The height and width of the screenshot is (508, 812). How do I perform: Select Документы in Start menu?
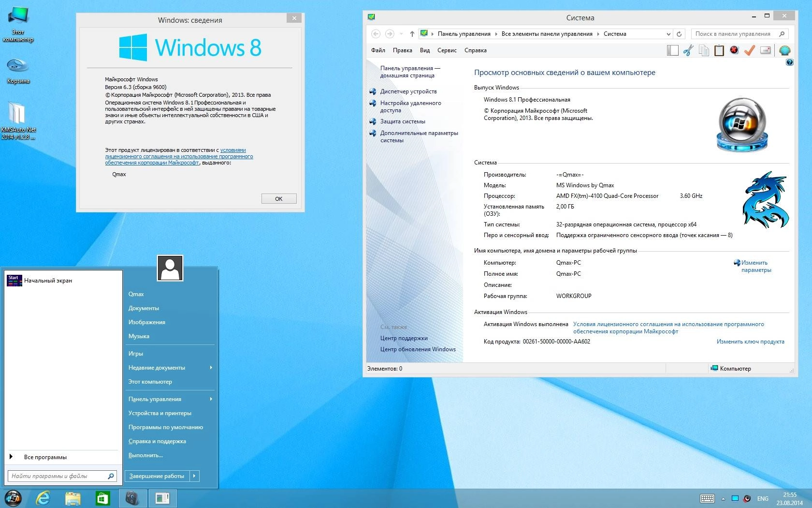[144, 308]
